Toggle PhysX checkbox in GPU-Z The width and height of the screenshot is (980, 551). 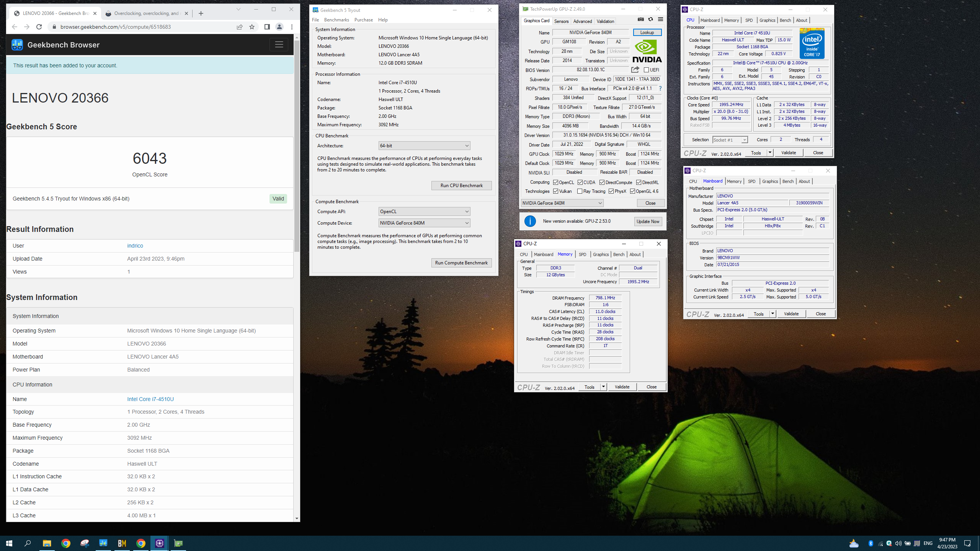pos(611,191)
